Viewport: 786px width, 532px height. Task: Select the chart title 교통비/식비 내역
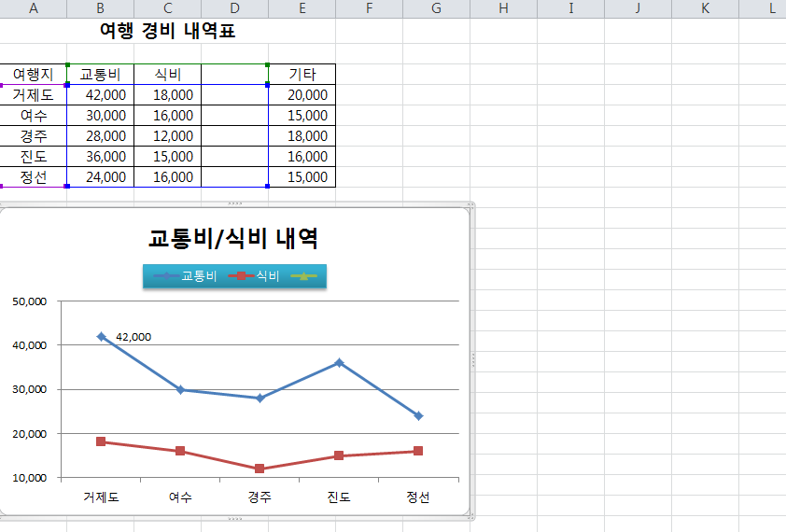[x=233, y=238]
